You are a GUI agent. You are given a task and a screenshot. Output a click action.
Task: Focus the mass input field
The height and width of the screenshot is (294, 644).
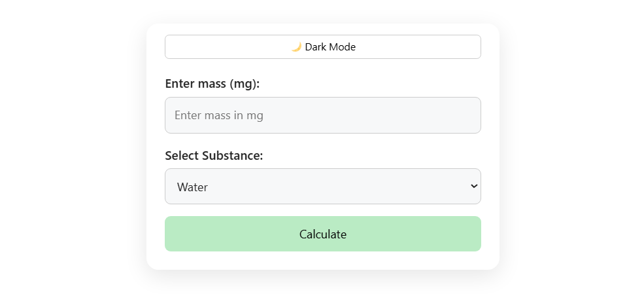323,115
